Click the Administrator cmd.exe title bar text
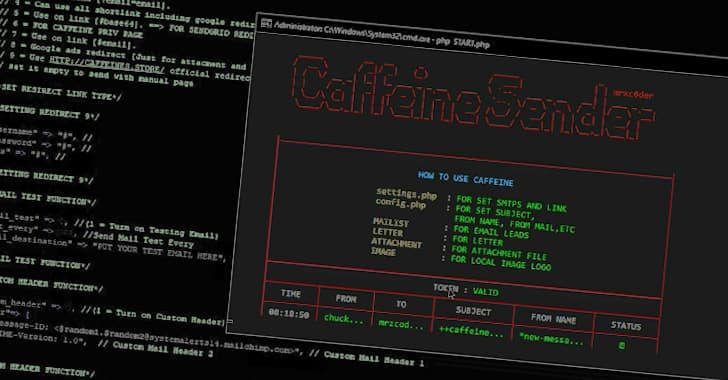Screen dimensions: 728x380 point(382,34)
